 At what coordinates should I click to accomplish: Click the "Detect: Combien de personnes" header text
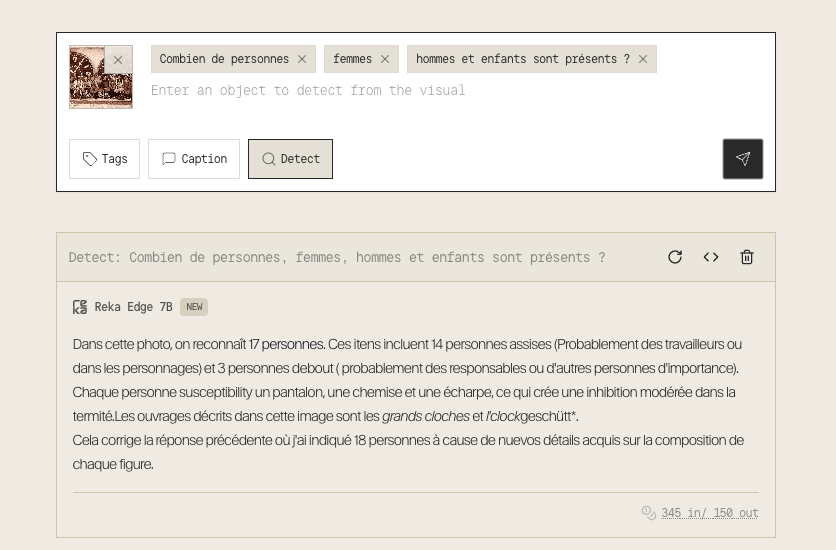tap(336, 257)
